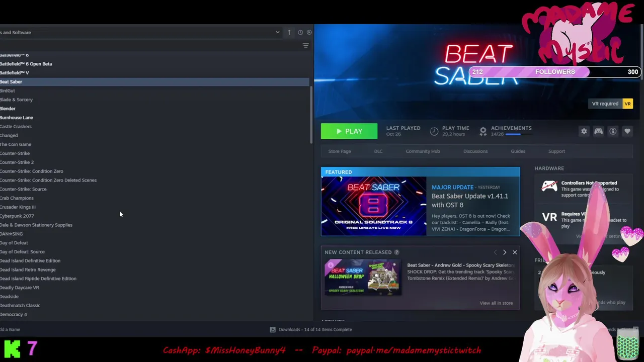Image resolution: width=644 pixels, height=362 pixels.
Task: Click the green PLAY button
Action: (349, 131)
